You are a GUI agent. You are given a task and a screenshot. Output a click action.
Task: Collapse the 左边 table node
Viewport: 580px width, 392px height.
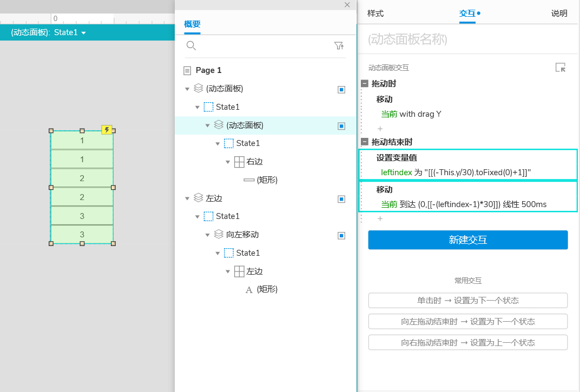click(228, 272)
